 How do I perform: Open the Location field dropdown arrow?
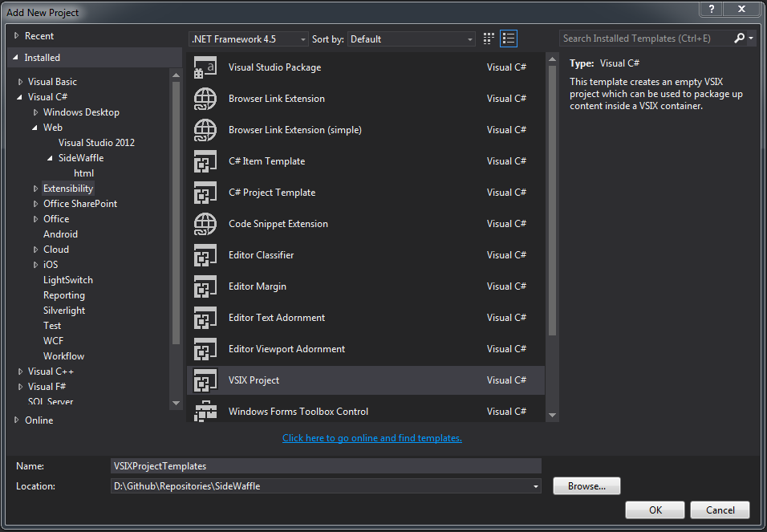point(534,485)
